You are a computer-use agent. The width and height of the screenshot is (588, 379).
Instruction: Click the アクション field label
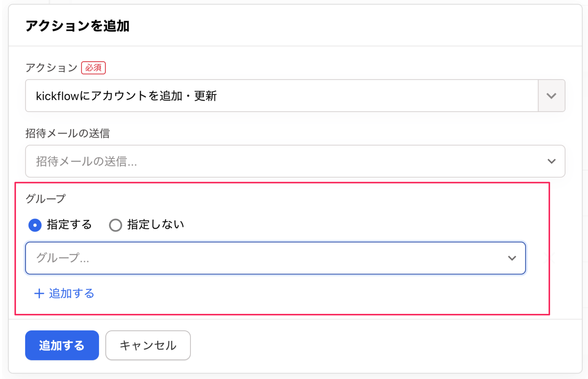coord(51,68)
